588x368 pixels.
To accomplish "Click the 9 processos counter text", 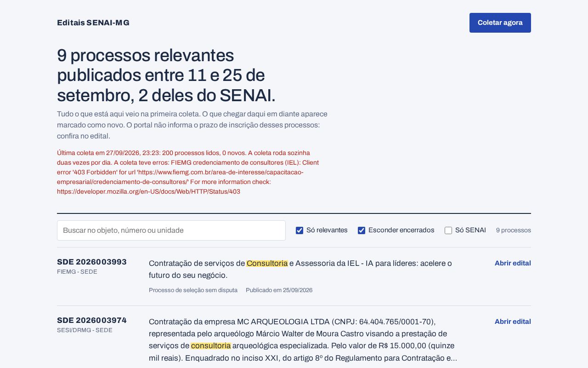I will click(x=514, y=230).
